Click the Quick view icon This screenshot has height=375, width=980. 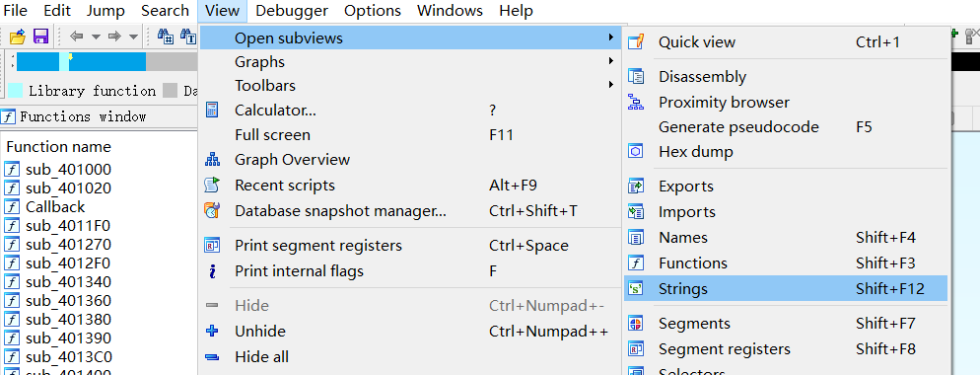(x=636, y=42)
